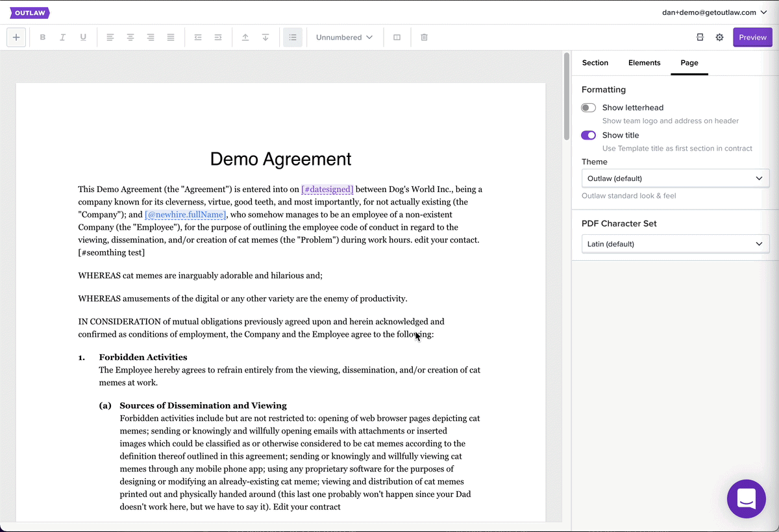Viewport: 779px width, 532px height.
Task: Click the Formatting heading
Action: (604, 90)
